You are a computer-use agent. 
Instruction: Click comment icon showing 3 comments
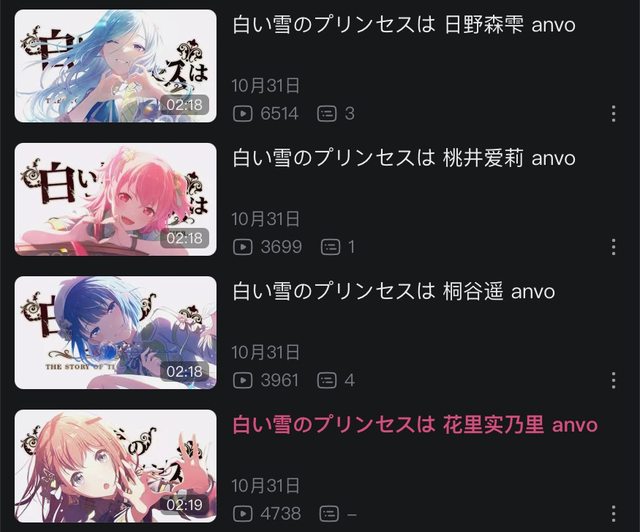click(x=327, y=114)
